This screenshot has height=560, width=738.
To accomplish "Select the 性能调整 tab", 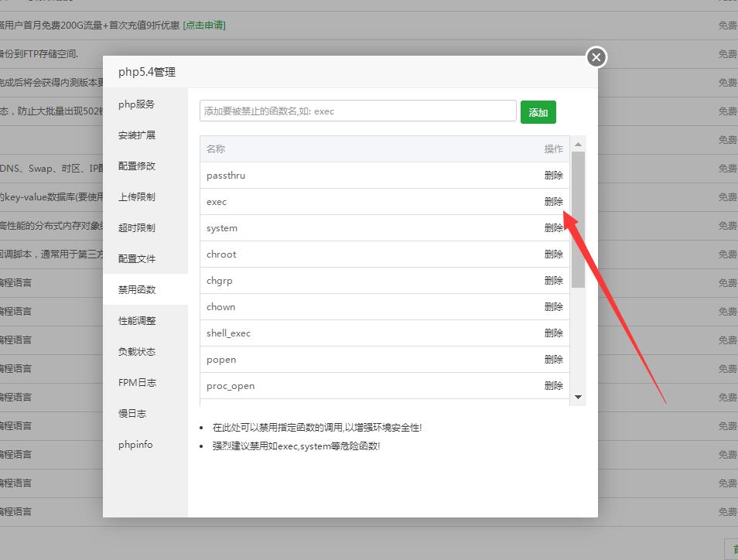I will pyautogui.click(x=137, y=321).
